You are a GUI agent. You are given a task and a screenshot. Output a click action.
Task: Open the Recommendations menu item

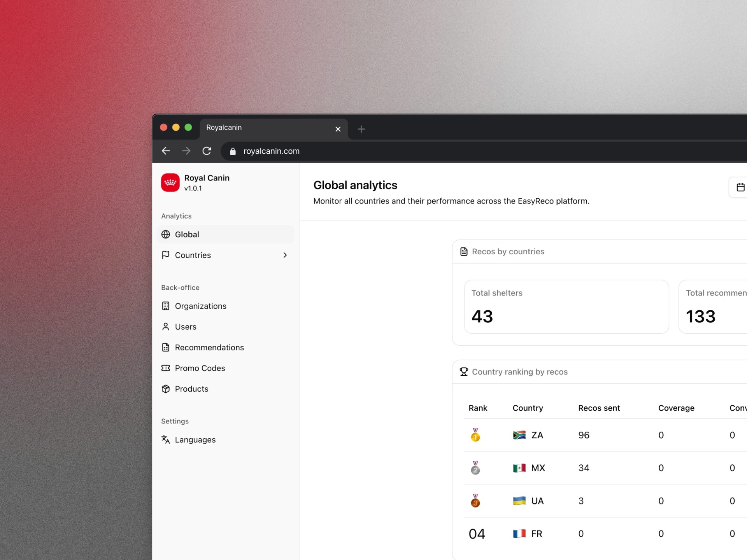(209, 347)
